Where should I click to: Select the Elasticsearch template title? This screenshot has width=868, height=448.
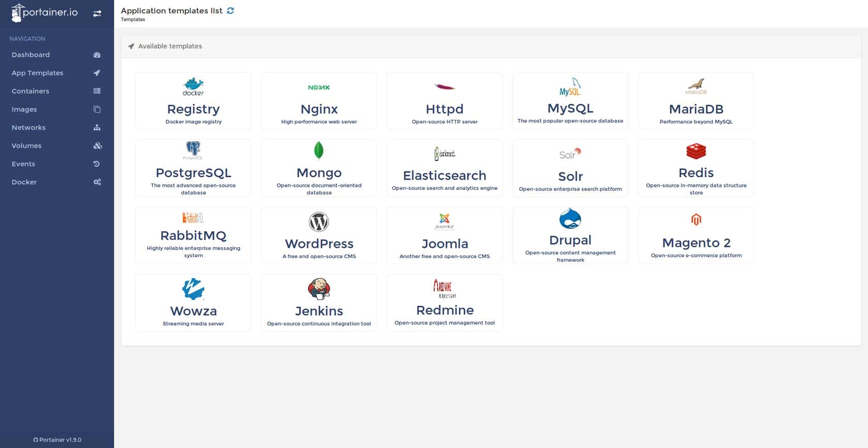[444, 175]
